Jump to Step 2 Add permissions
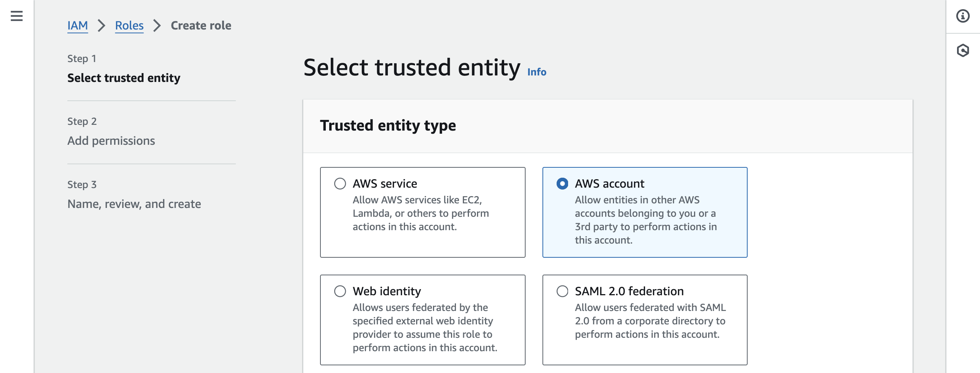The width and height of the screenshot is (980, 373). coord(111,141)
